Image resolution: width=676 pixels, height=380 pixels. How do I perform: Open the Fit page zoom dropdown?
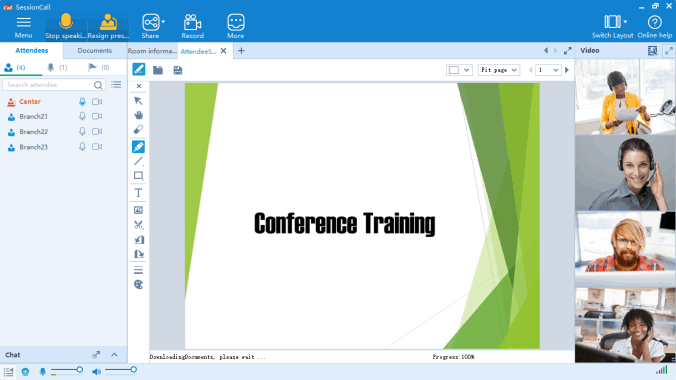point(499,70)
